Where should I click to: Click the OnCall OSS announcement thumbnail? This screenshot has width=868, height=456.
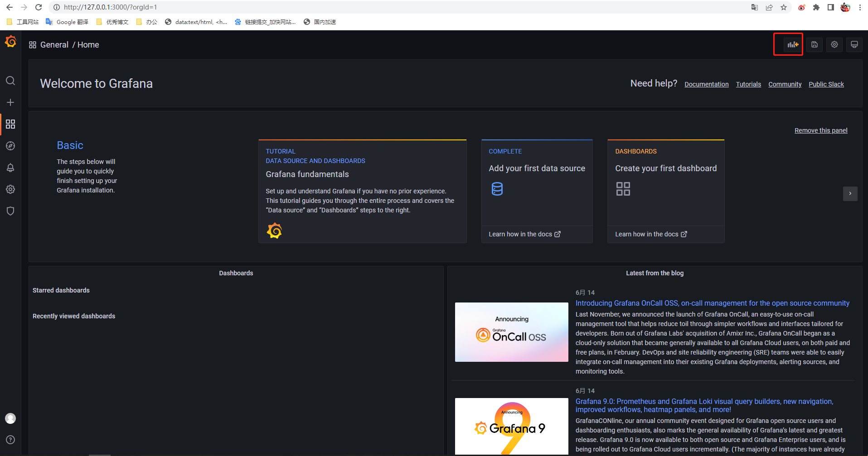coord(512,332)
